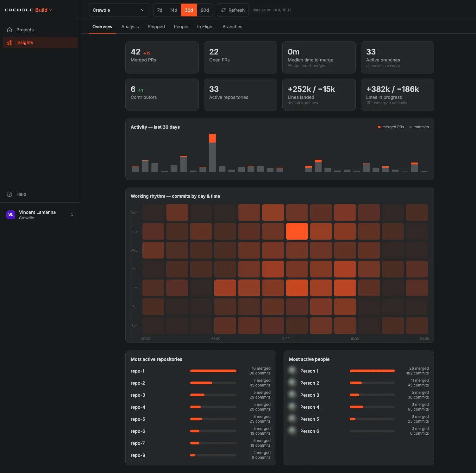This screenshot has height=473, width=476.
Task: Click the commits legend dot
Action: 410,127
